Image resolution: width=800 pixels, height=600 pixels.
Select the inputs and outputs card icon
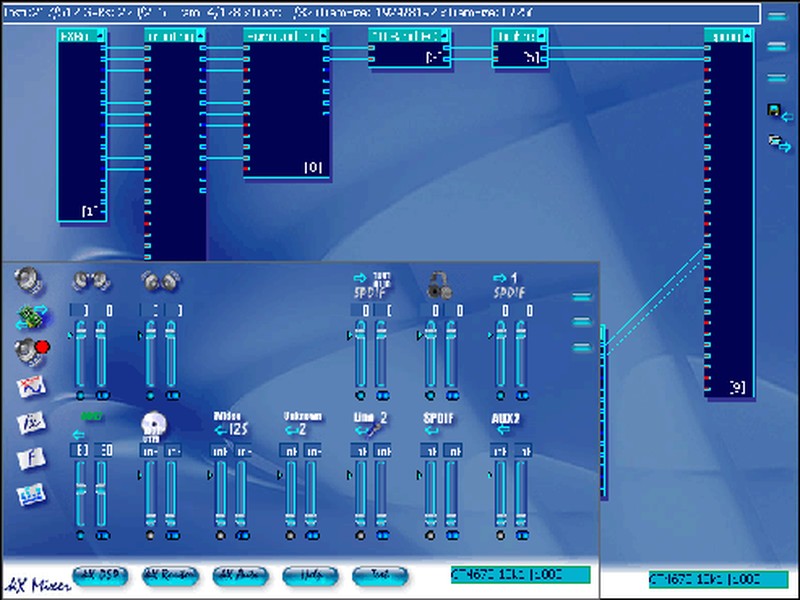[x=31, y=317]
